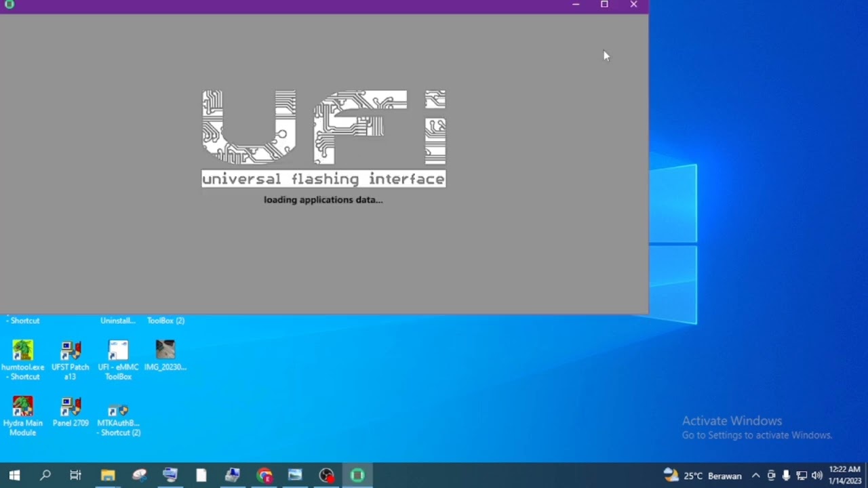This screenshot has width=868, height=488.
Task: Open the network status tray icon
Action: point(802,475)
